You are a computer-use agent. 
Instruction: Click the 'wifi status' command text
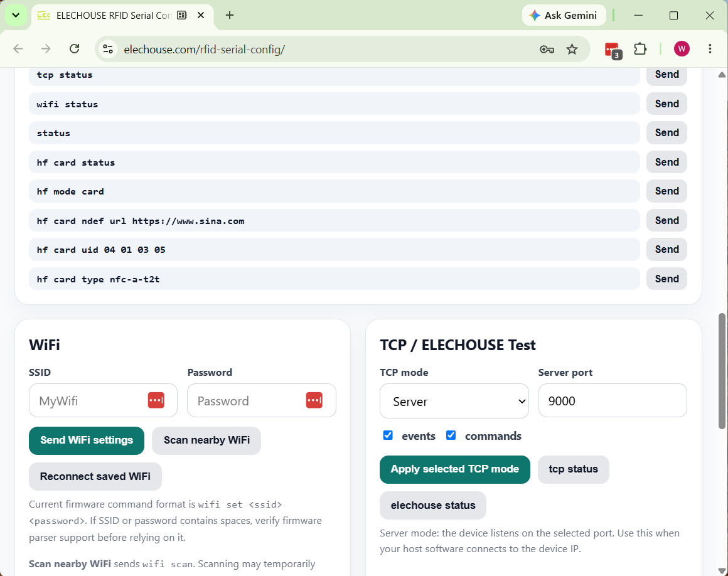click(x=67, y=104)
